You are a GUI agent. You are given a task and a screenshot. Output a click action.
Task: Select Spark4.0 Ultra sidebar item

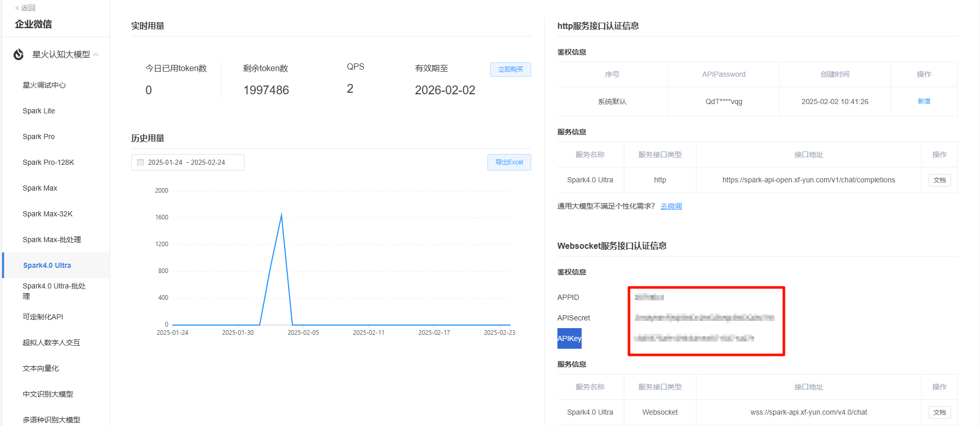[47, 265]
